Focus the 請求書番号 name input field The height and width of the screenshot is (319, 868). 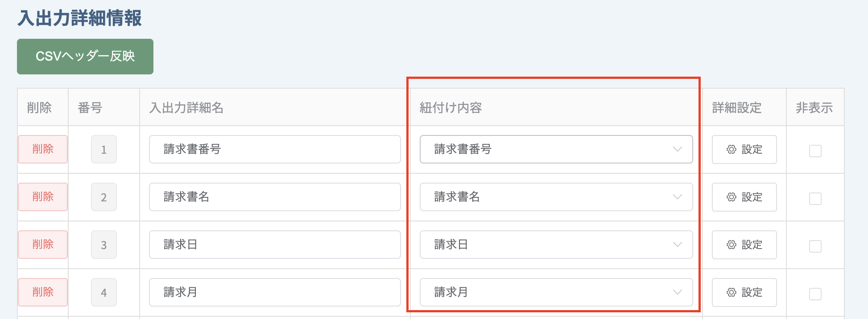point(275,149)
